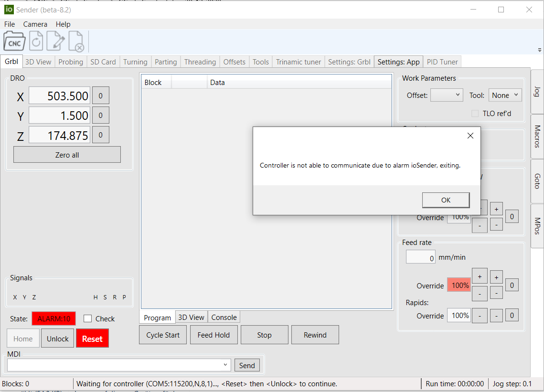Zero the Z axis in DRO
Screen dimensions: 544x392
[x=100, y=135]
